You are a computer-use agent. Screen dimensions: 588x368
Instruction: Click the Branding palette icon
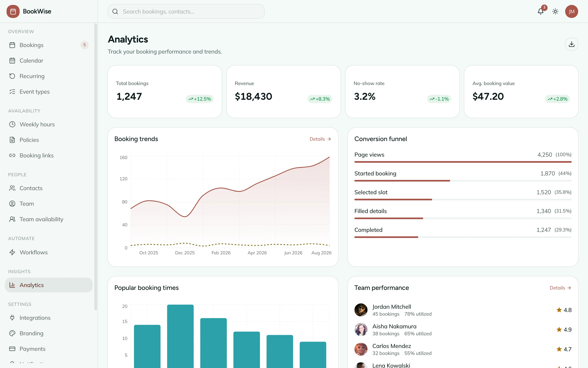(x=12, y=333)
